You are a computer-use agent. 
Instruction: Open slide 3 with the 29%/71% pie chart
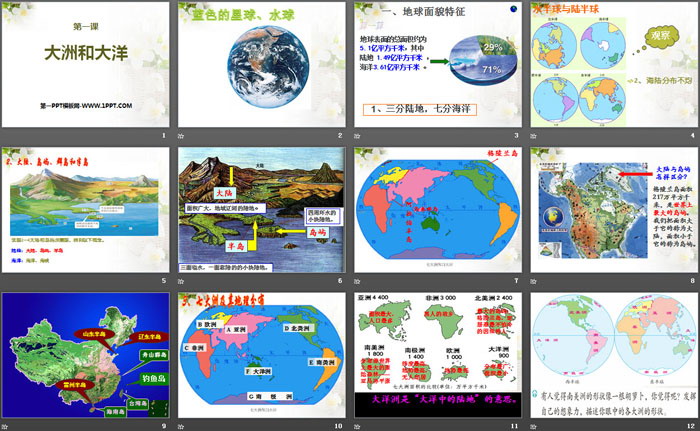438,64
